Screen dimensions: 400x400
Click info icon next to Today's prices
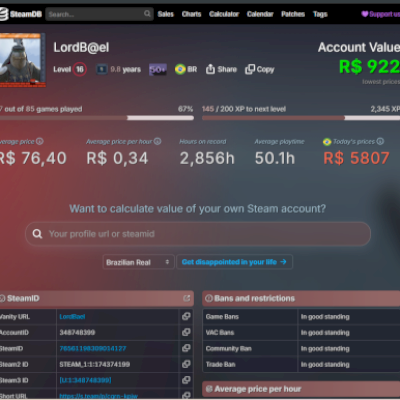380,141
